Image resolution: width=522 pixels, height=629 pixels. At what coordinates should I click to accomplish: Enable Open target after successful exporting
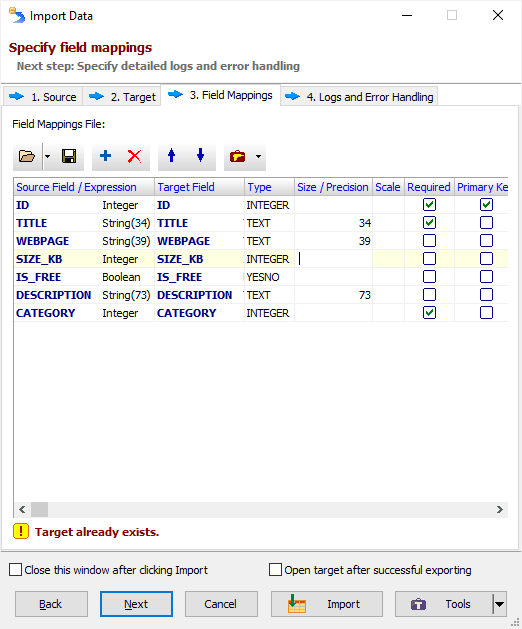[x=275, y=570]
